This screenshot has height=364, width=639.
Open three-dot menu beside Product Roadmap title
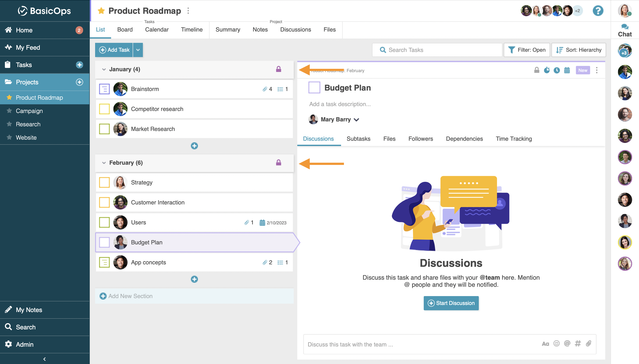pos(188,11)
